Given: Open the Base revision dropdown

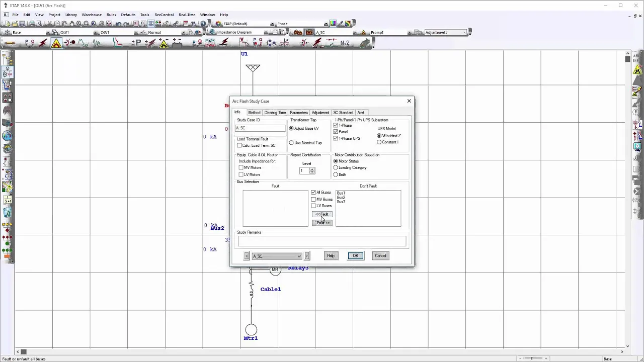Looking at the screenshot, I should 48,33.
